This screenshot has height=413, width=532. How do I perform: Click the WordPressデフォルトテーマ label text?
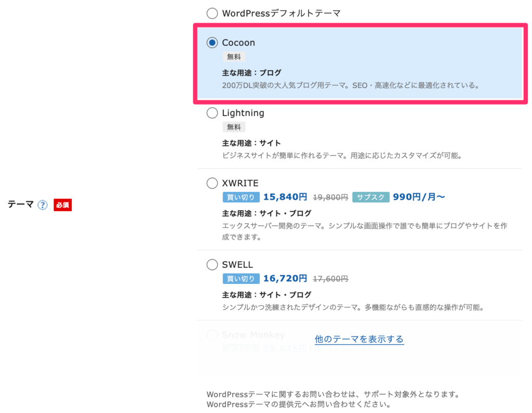(281, 13)
